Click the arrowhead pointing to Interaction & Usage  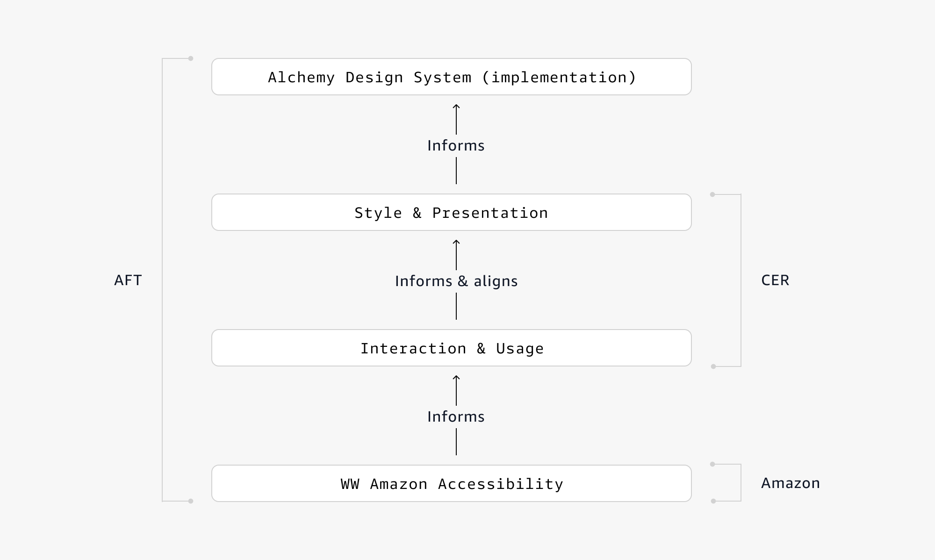456,378
